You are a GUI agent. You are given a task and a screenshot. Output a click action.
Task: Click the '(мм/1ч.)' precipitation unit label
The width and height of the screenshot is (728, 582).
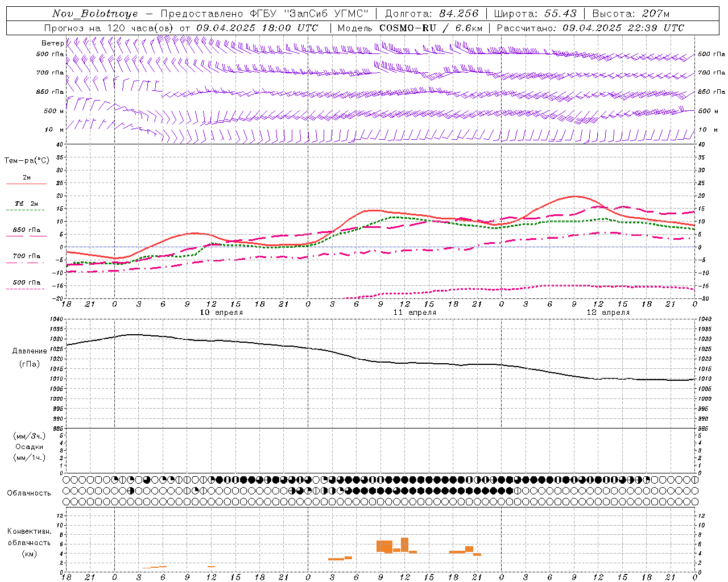tap(30, 458)
